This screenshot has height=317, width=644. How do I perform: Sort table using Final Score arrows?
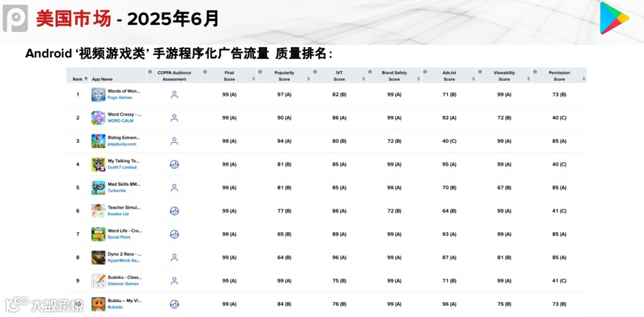click(254, 79)
